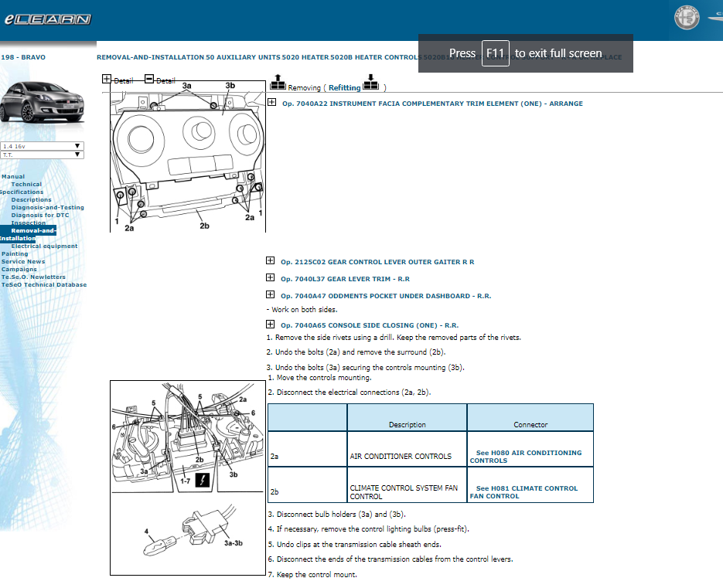Open Op. 2125C02 Gear Control Lever Gaiter link
This screenshot has width=723, height=588.
click(377, 262)
